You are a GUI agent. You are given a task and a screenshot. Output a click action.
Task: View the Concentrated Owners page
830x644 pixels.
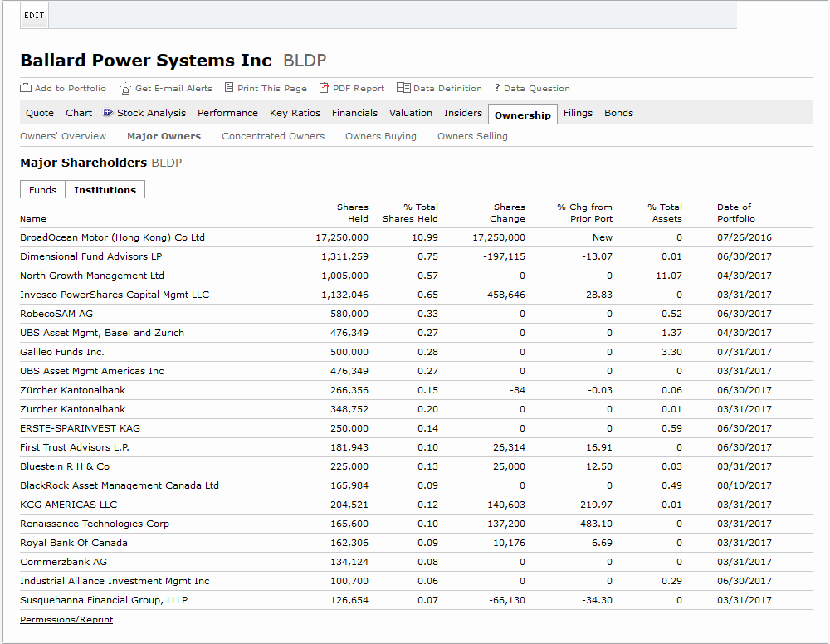(273, 135)
